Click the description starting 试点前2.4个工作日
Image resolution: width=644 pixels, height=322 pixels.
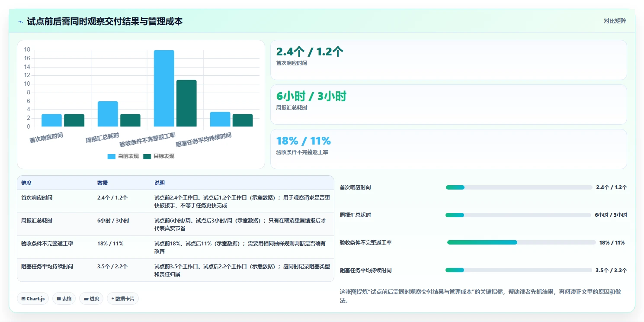[242, 201]
